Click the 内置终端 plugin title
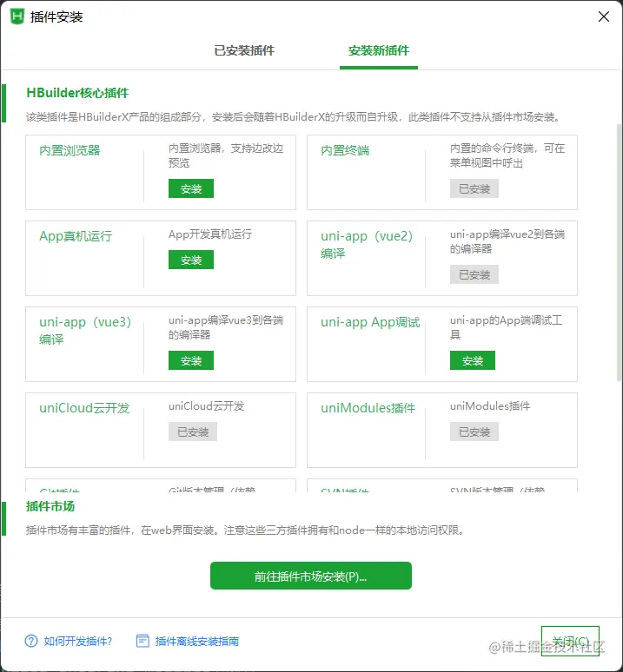623x672 pixels. 345,150
